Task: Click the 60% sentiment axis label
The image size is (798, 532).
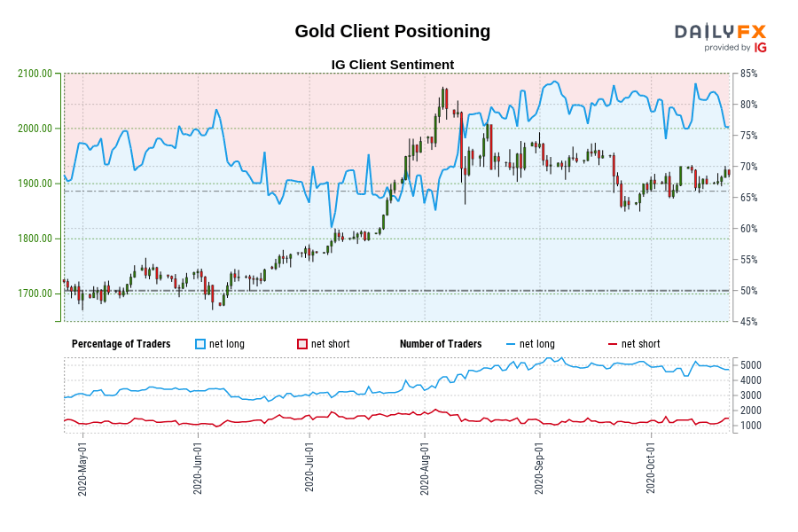Action: point(748,229)
